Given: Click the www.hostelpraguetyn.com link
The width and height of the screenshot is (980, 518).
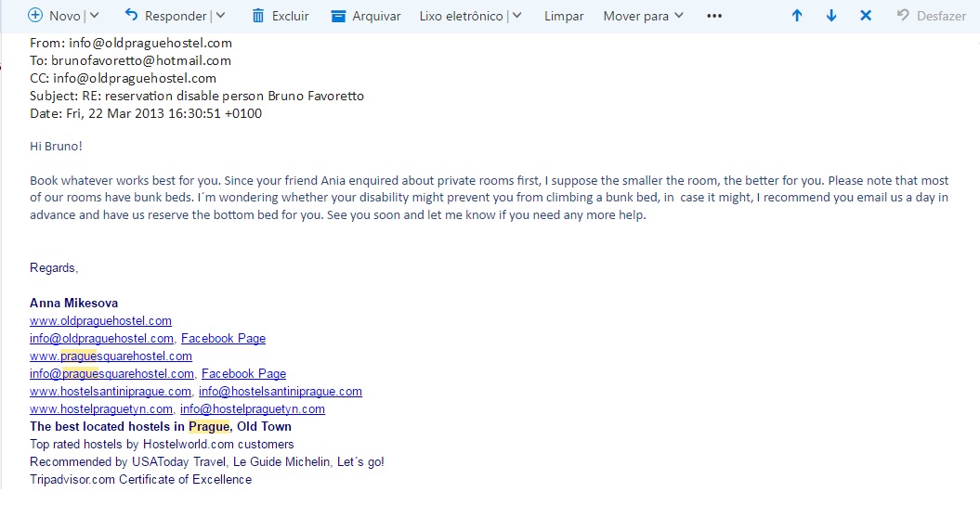Looking at the screenshot, I should tap(101, 408).
